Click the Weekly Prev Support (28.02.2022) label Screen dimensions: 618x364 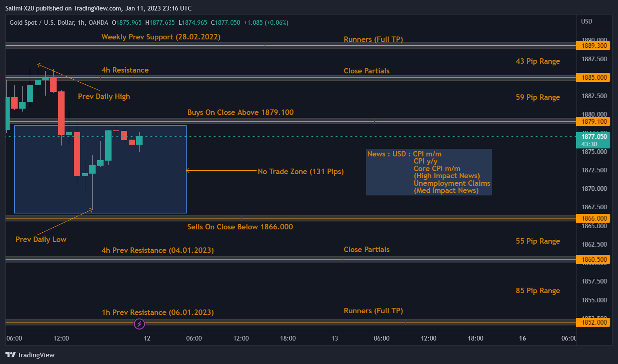161,37
